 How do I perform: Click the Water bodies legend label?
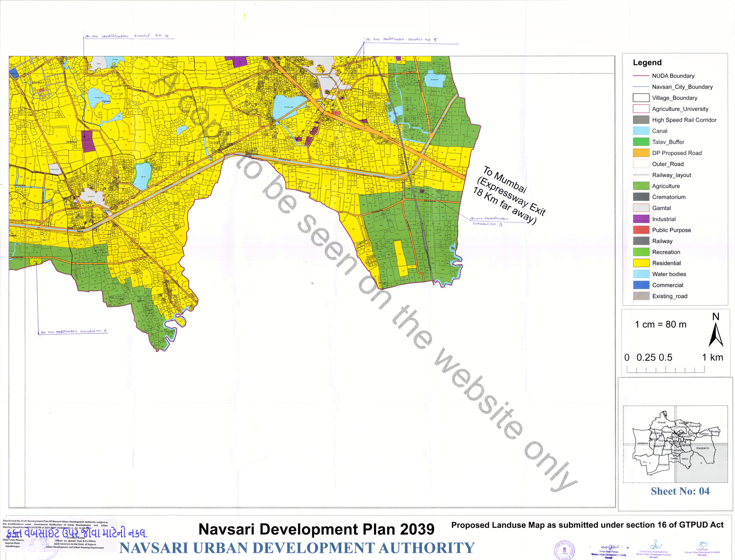669,274
